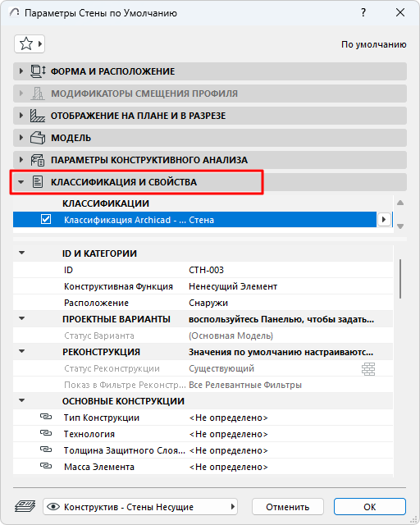This screenshot has width=420, height=525.
Task: Click the ID field value СТН-003
Action: click(x=207, y=270)
